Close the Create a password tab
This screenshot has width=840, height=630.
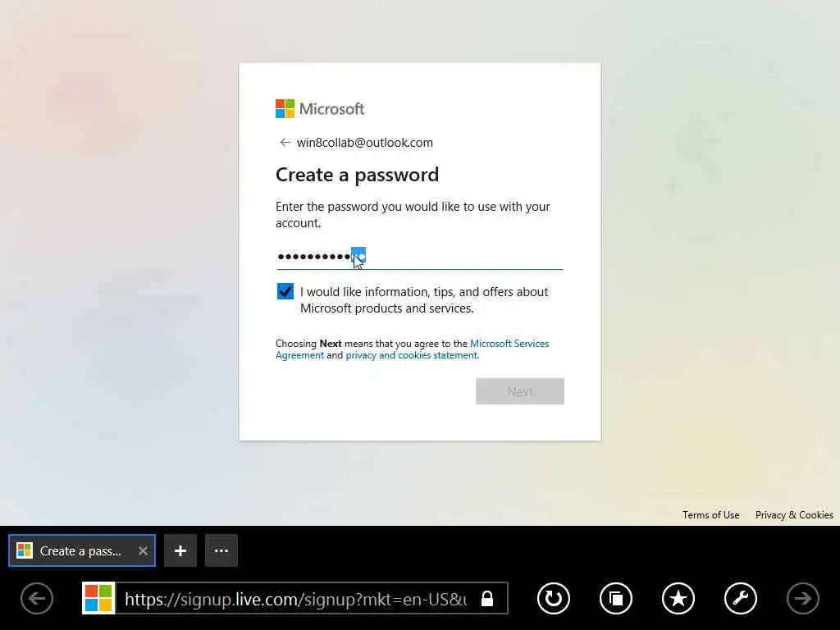143,550
